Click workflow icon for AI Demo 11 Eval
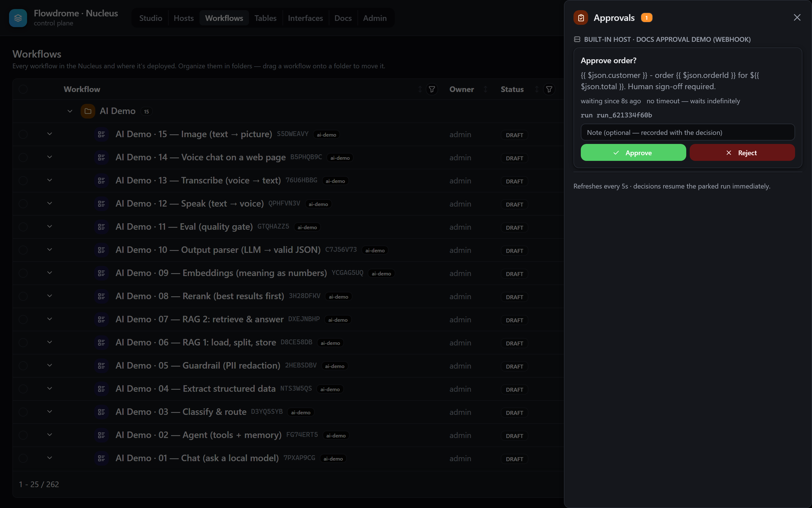Viewport: 812px width, 508px height. coord(101,227)
